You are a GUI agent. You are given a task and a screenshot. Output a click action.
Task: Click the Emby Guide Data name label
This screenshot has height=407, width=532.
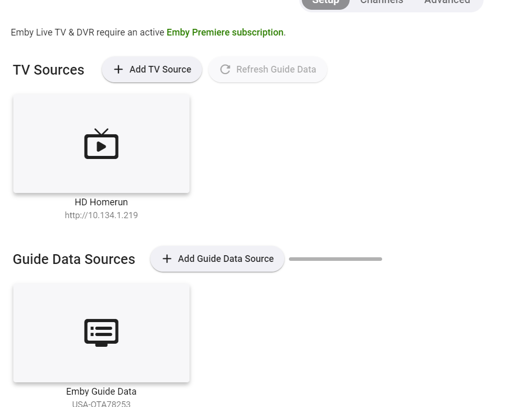tap(101, 392)
